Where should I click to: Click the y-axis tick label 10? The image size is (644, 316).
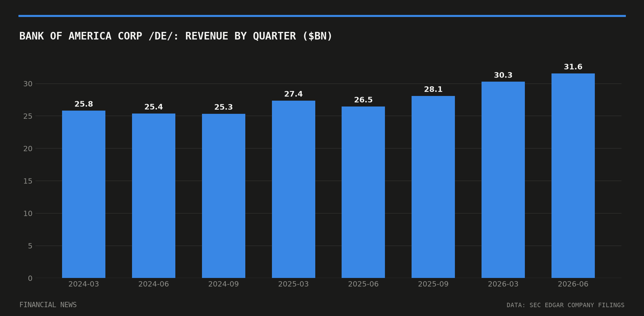point(28,214)
